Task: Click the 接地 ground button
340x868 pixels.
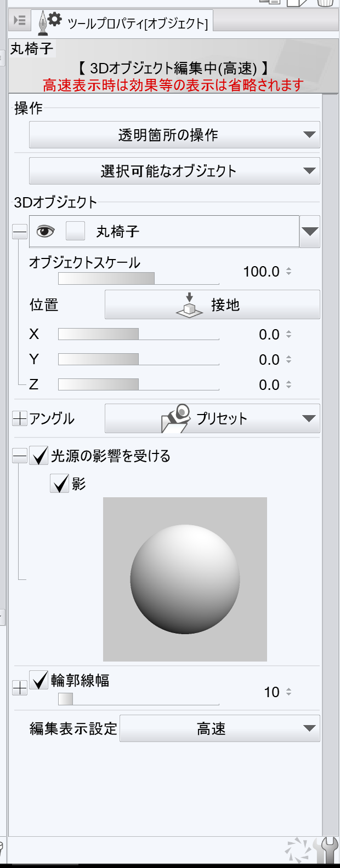Action: pos(212,304)
